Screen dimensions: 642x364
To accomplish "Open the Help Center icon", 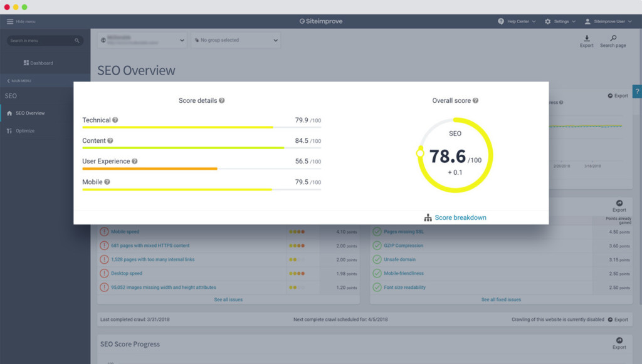I will (500, 21).
